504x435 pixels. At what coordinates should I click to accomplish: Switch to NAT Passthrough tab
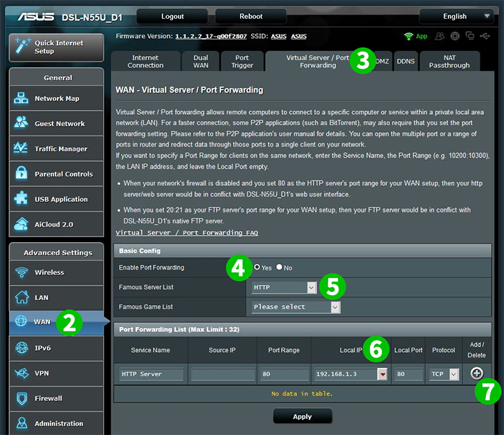tap(449, 62)
